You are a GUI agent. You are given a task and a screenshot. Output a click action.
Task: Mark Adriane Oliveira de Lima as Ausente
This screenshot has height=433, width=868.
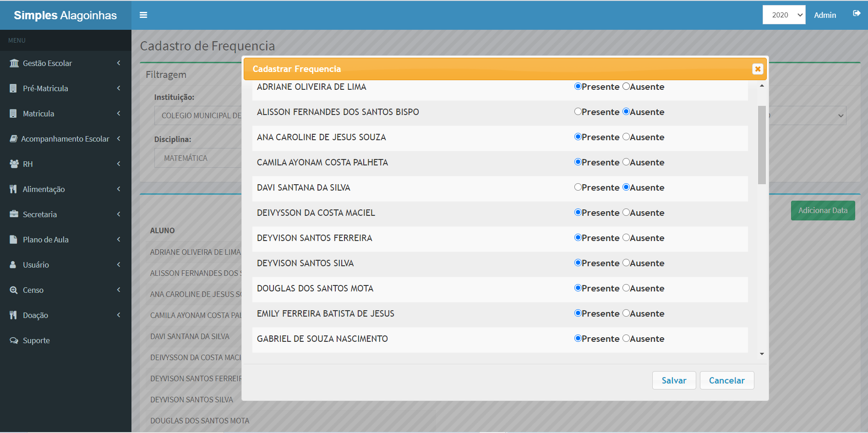[626, 87]
